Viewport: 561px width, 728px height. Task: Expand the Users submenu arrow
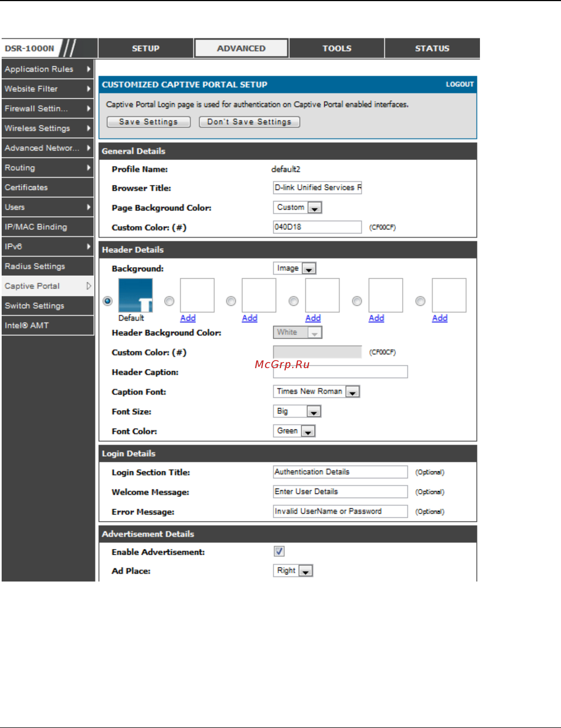[x=89, y=207]
